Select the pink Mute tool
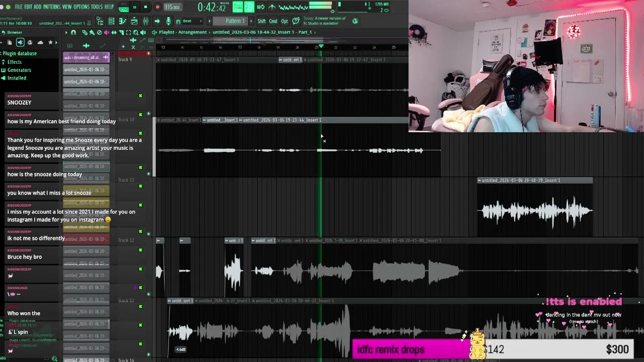Screen dimensions: 644x362 point(107,32)
